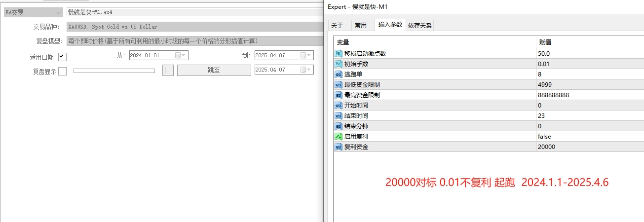Viewport: 644px width, 222px height.
Task: Click the 到 end date field 2025.04.07
Action: [x=284, y=56]
